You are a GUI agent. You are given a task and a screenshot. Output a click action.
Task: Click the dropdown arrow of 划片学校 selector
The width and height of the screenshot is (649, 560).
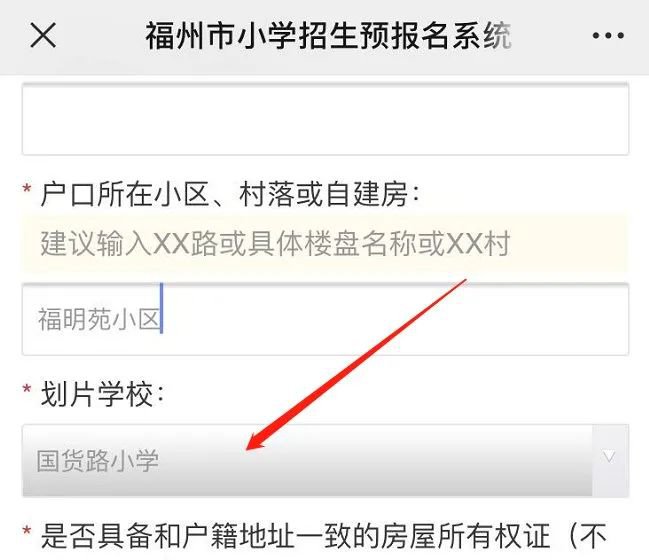tap(609, 457)
